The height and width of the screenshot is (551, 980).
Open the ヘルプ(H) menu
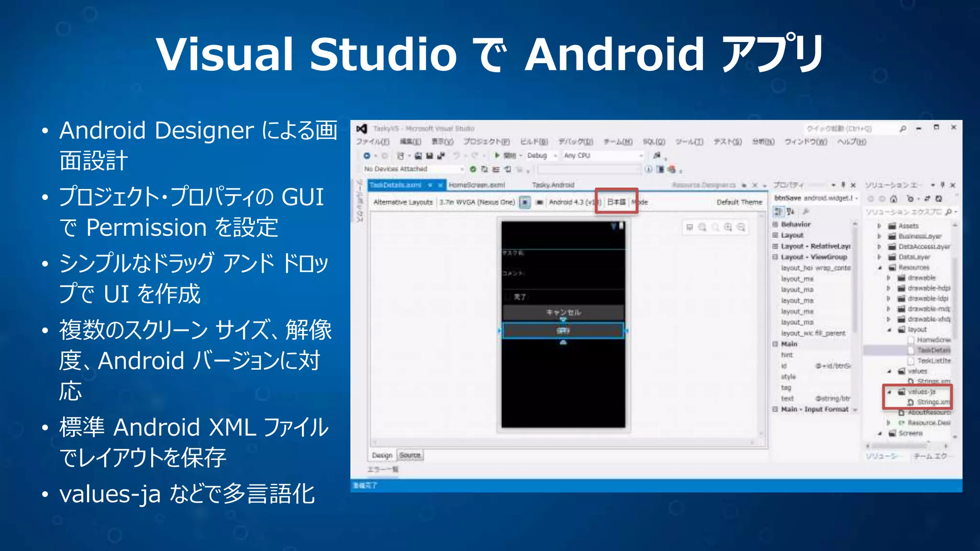tap(852, 142)
